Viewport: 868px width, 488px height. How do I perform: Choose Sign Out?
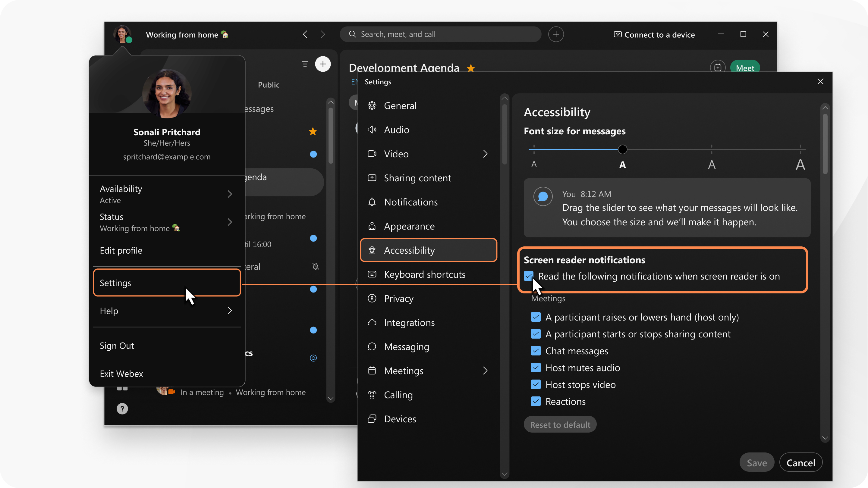117,346
